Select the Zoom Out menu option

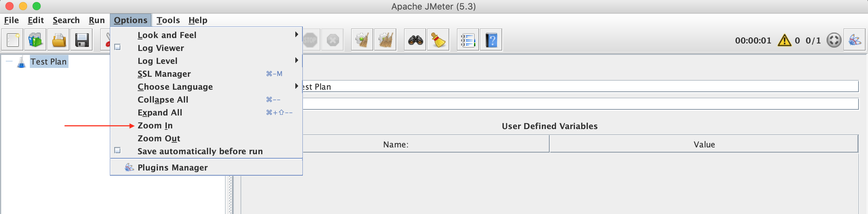tap(159, 138)
